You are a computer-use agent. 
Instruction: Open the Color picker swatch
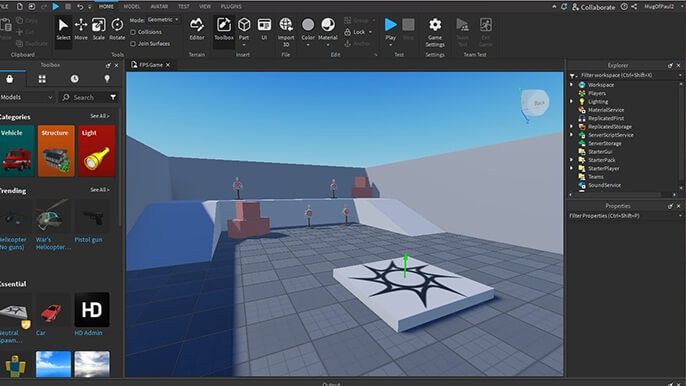(x=308, y=32)
